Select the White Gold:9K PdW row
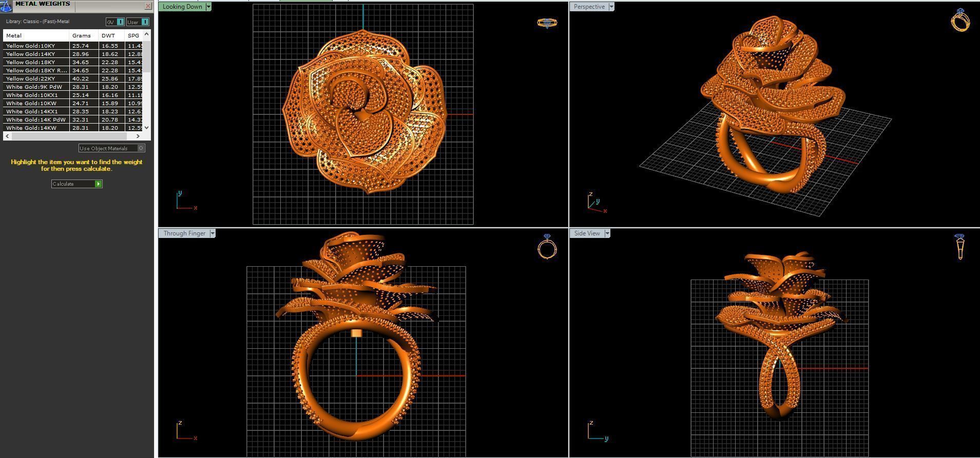The height and width of the screenshot is (458, 980). point(73,87)
